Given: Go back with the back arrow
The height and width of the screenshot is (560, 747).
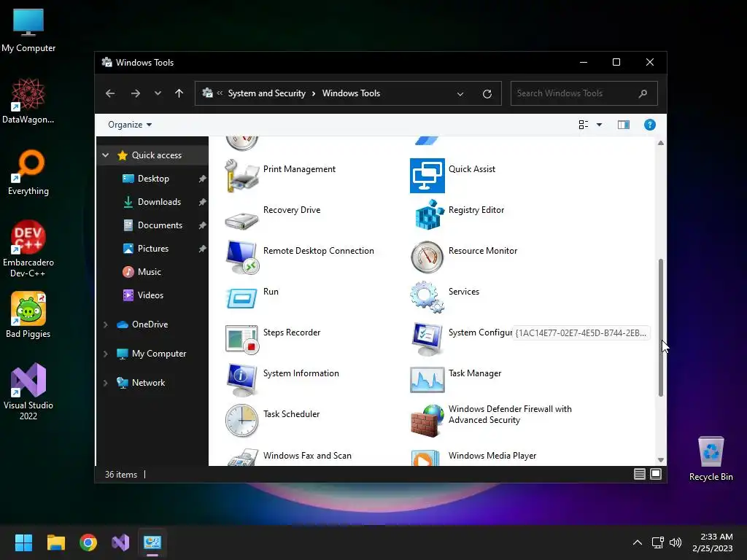Looking at the screenshot, I should pyautogui.click(x=110, y=93).
